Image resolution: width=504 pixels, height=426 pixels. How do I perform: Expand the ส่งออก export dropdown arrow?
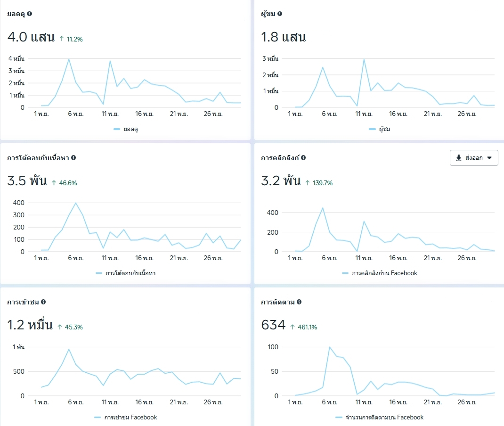489,158
